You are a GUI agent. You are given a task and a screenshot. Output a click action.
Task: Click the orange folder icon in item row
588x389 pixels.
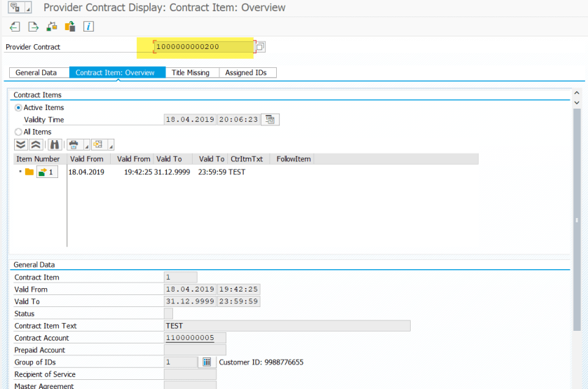tap(29, 172)
